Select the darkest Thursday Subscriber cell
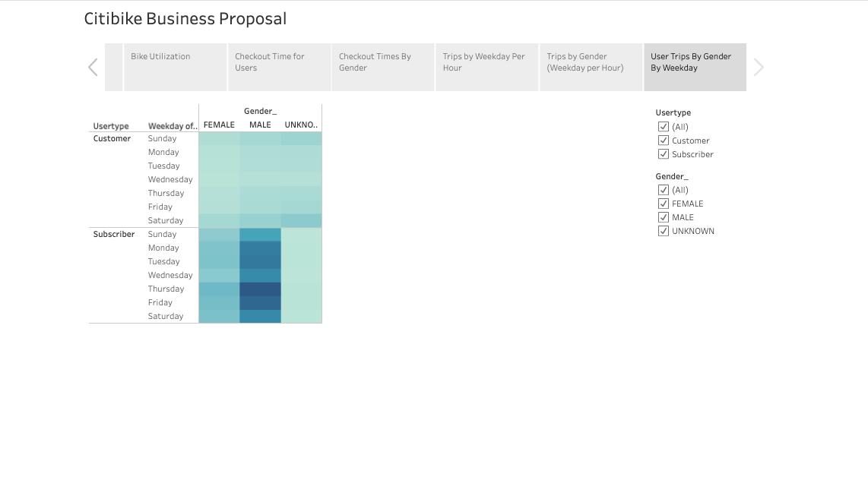Image resolution: width=868 pixels, height=499 pixels. pos(259,289)
